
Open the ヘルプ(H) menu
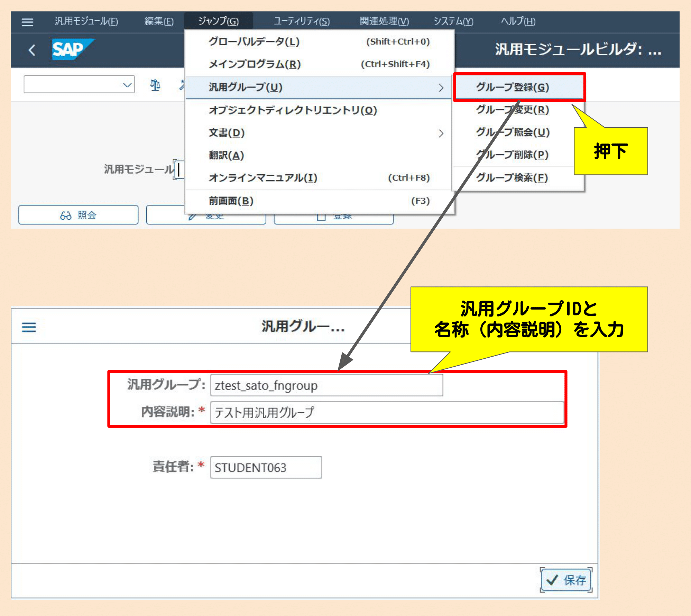tap(517, 21)
